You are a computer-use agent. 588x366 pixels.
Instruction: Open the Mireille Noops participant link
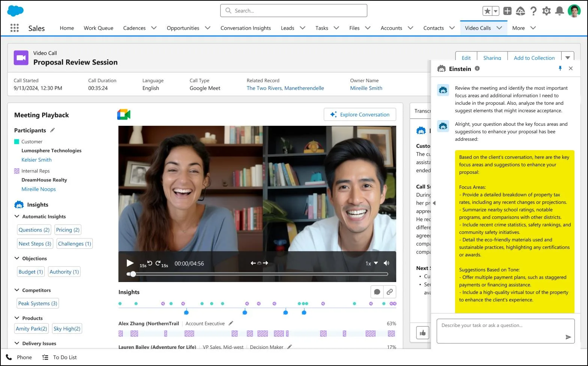tap(39, 189)
